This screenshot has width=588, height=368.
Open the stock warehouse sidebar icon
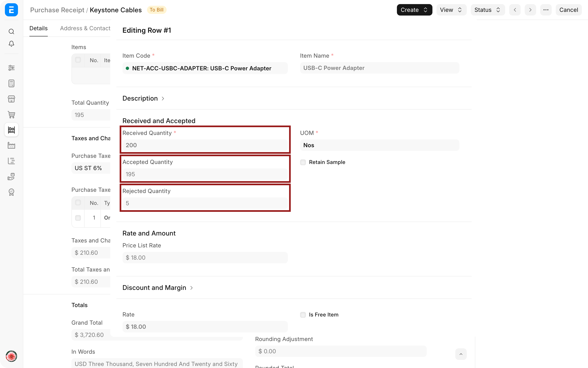[x=11, y=130]
